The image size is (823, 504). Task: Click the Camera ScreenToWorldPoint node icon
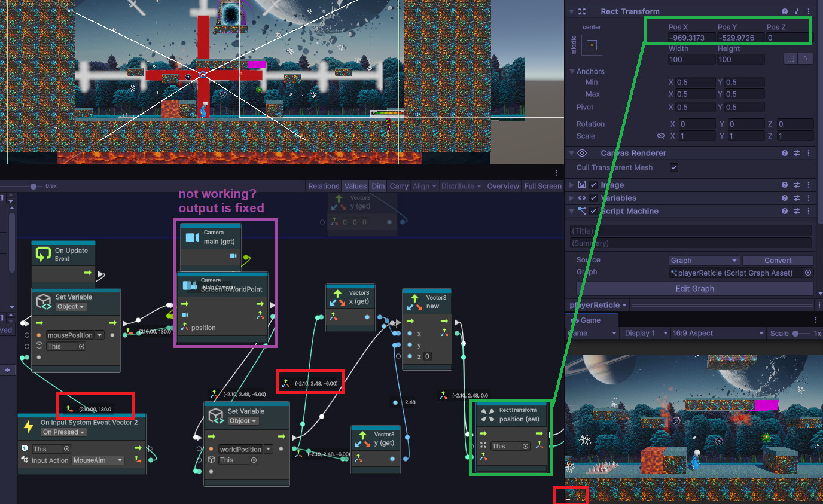pos(190,286)
